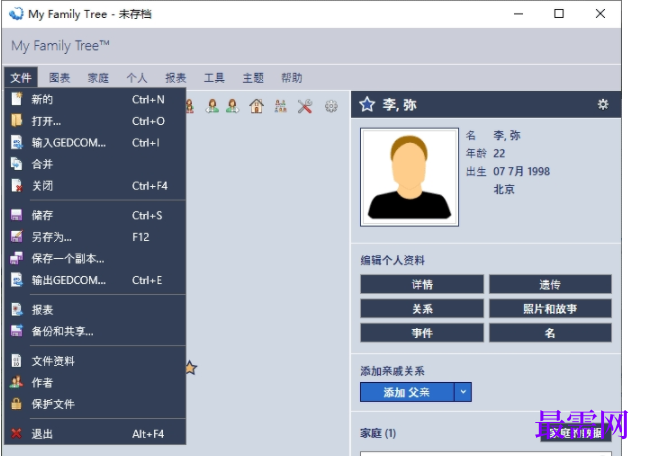Choose 打开... menu entry
The image size is (647, 456).
[95, 120]
